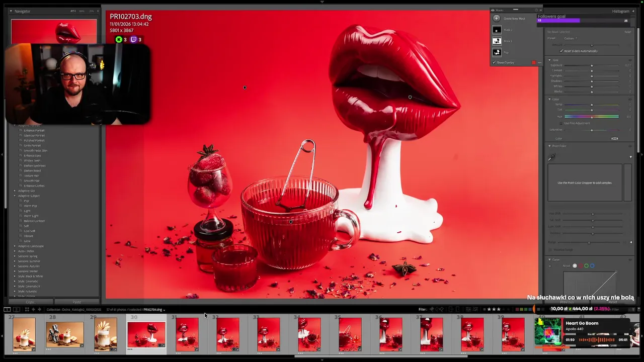Viewport: 644px width, 362px height.
Task: Select filmstrip thumbnail number 28
Action: [x=64, y=335]
